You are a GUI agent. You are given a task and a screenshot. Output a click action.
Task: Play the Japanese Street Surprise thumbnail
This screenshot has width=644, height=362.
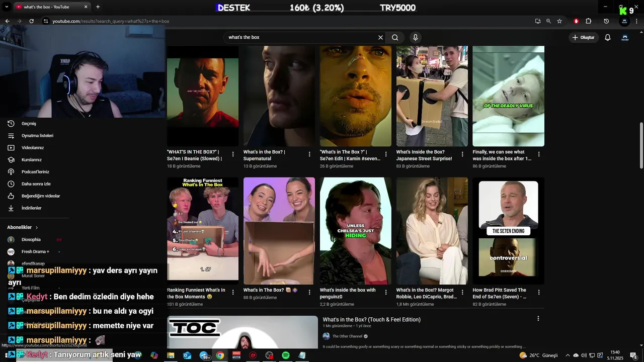pos(432,96)
